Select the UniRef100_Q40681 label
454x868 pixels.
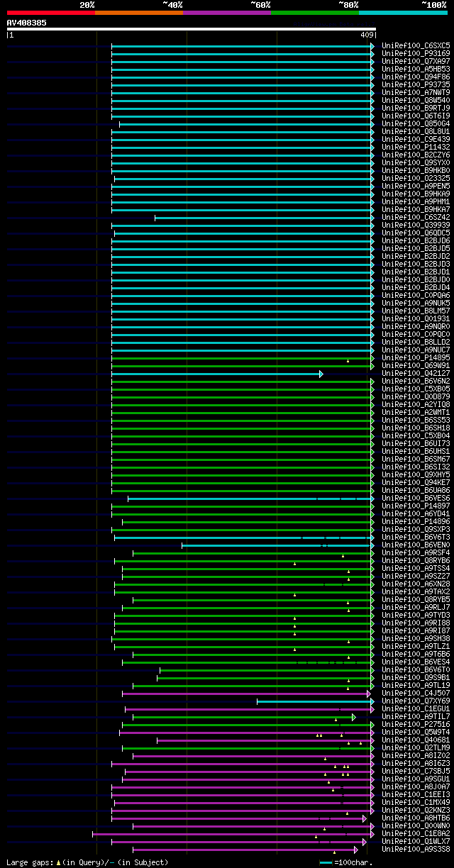point(416,740)
